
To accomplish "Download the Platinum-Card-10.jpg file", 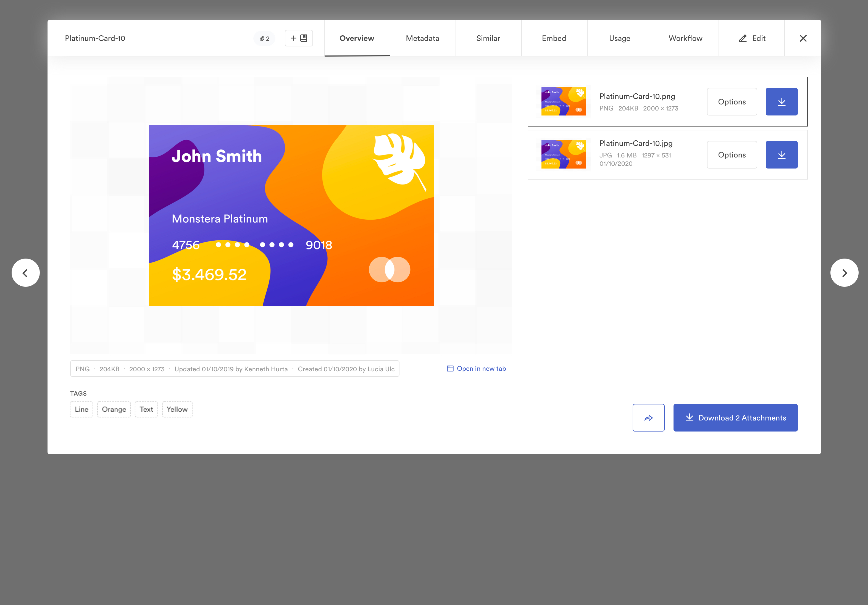I will (782, 155).
